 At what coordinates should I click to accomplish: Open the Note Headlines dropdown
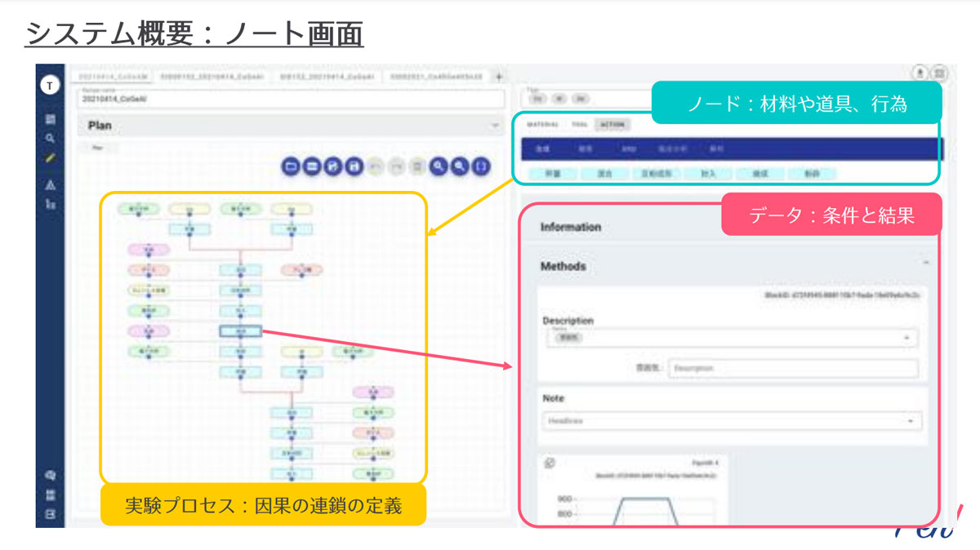point(910,420)
